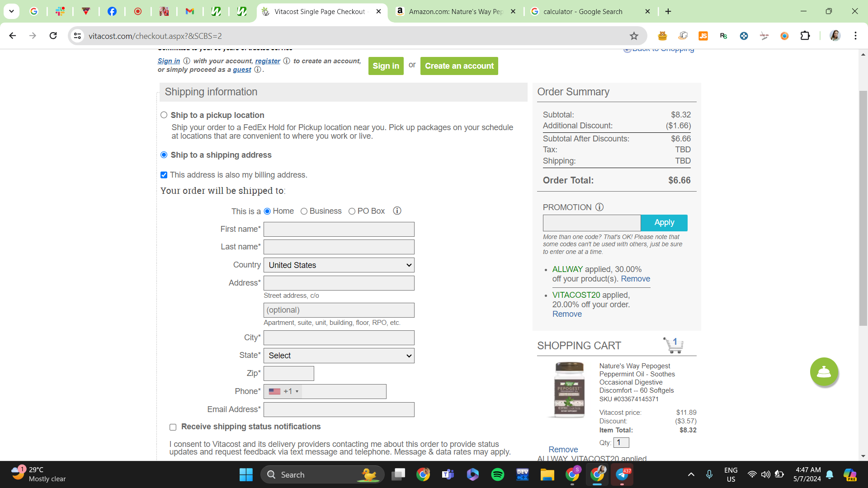
Task: Click the taskbar Search box
Action: coord(322,474)
